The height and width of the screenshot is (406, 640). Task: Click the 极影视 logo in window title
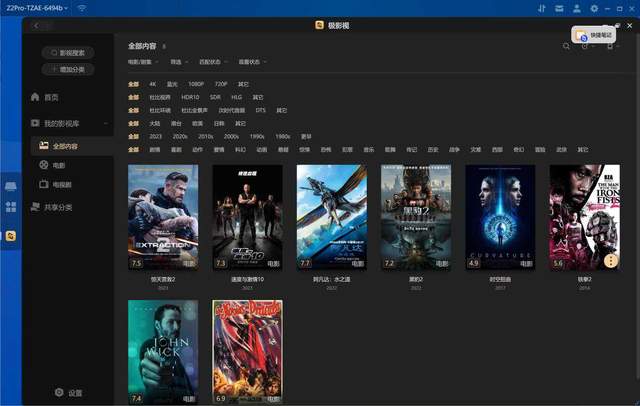click(320, 25)
